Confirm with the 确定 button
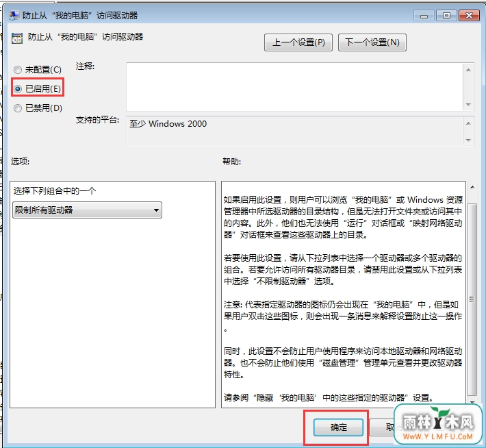This screenshot has width=486, height=448. point(338,427)
